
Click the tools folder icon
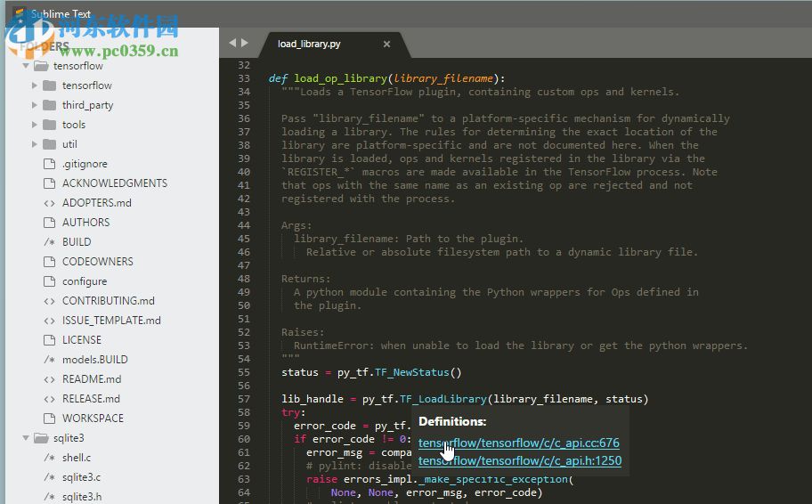[50, 125]
